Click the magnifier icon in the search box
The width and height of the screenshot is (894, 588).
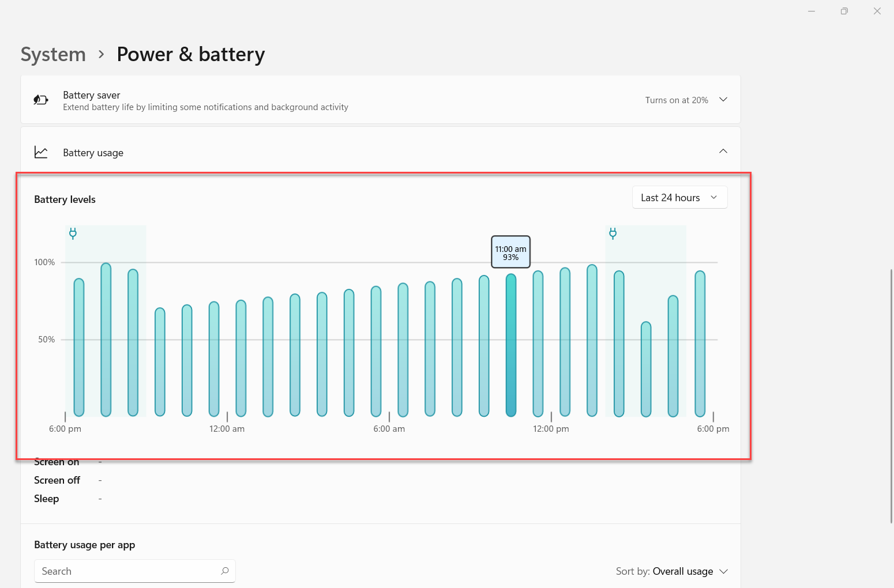[224, 571]
